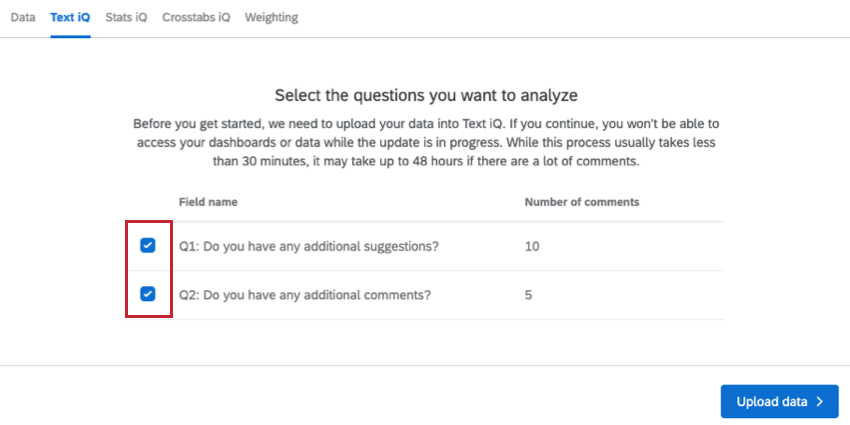Click the 'Select the questions' heading
Image resolution: width=850 pixels, height=425 pixels.
[427, 96]
